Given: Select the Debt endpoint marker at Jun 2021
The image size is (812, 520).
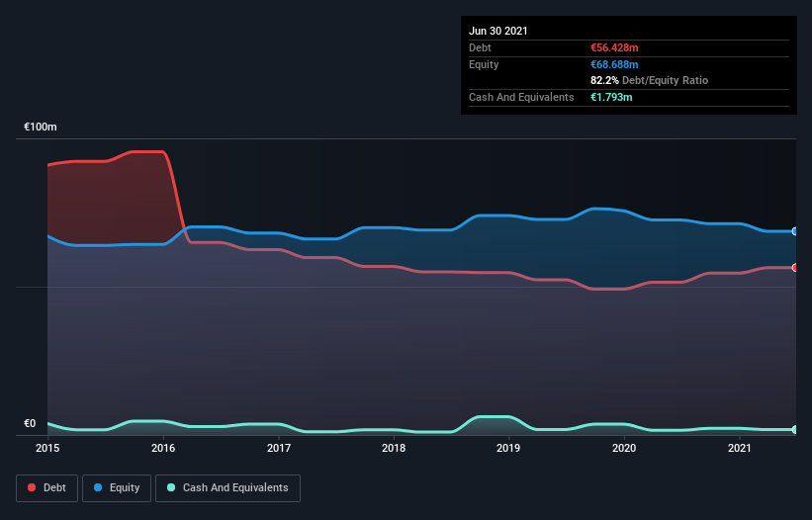Looking at the screenshot, I should pos(795,268).
